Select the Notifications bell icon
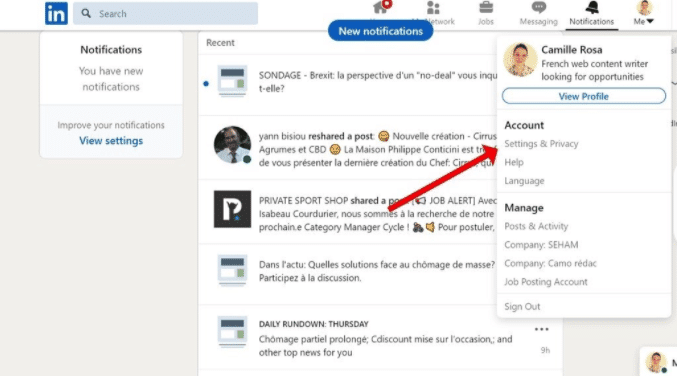Screen dimensions: 677x381 pos(592,8)
